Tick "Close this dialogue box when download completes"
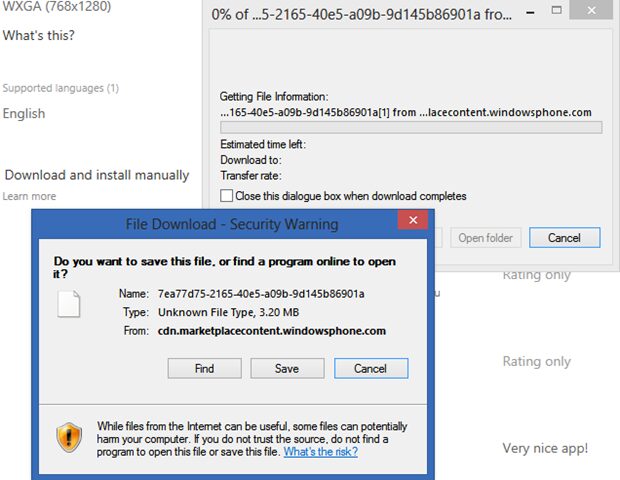Viewport: 620px width, 480px height. tap(226, 196)
